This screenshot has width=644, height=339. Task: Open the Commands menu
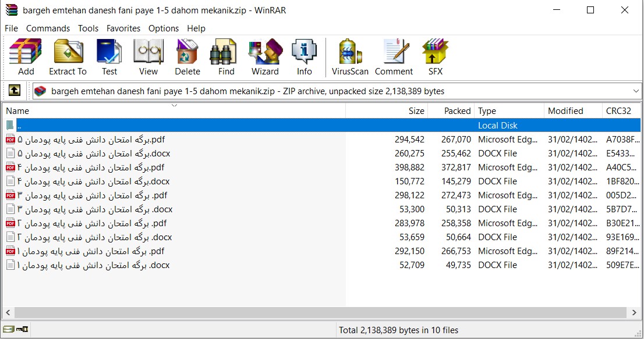tap(48, 28)
